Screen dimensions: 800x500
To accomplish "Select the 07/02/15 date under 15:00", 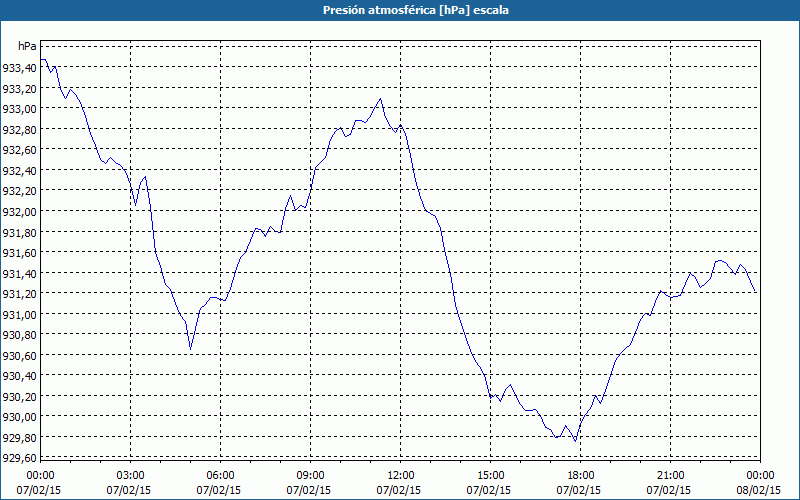I will 489,490.
